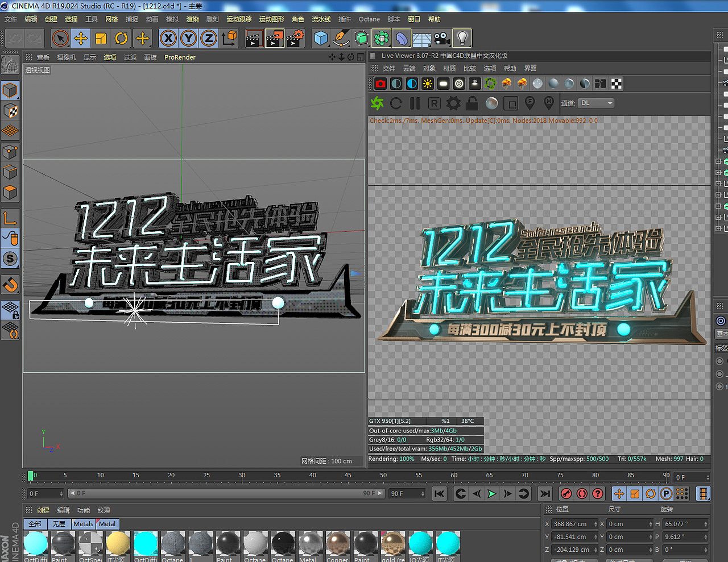Add Octane area light icon
The image size is (728, 562).
[444, 84]
